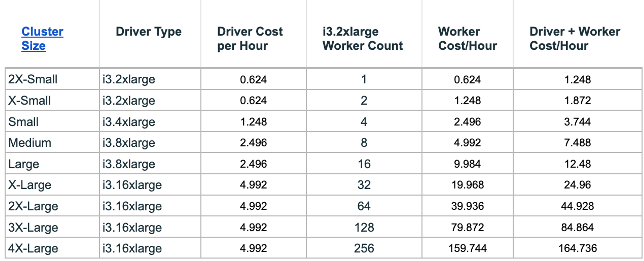Click worker cost 159.744 cell
Screen dimensions: 644x261
[468, 248]
